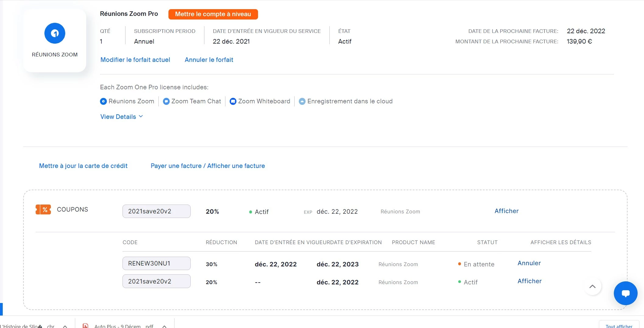Click the scroll-to-top arrow button

(x=593, y=286)
